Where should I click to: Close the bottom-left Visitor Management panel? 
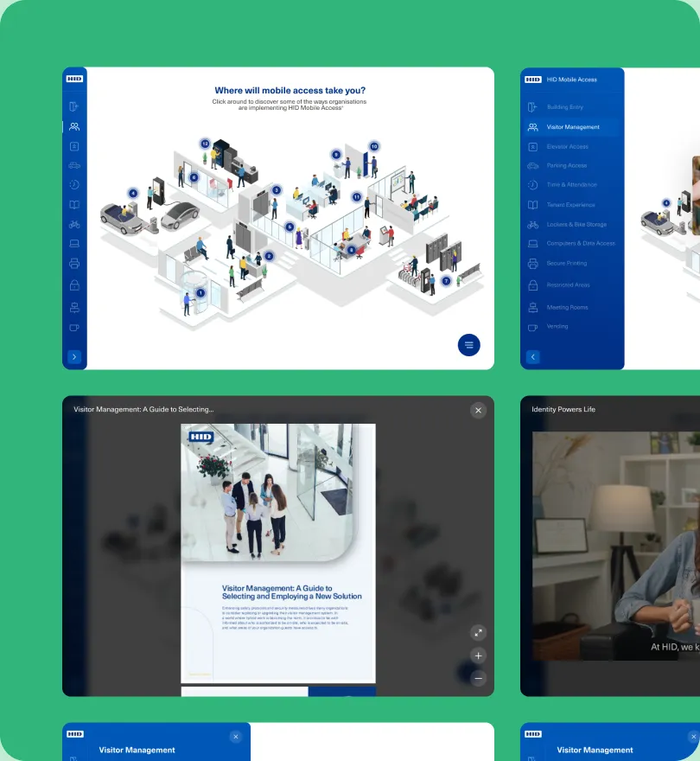(236, 737)
